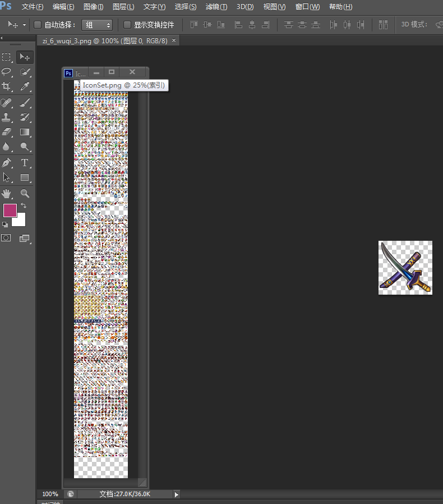Image resolution: width=443 pixels, height=504 pixels.
Task: Click the magenta foreground color swatch
Action: click(x=10, y=210)
